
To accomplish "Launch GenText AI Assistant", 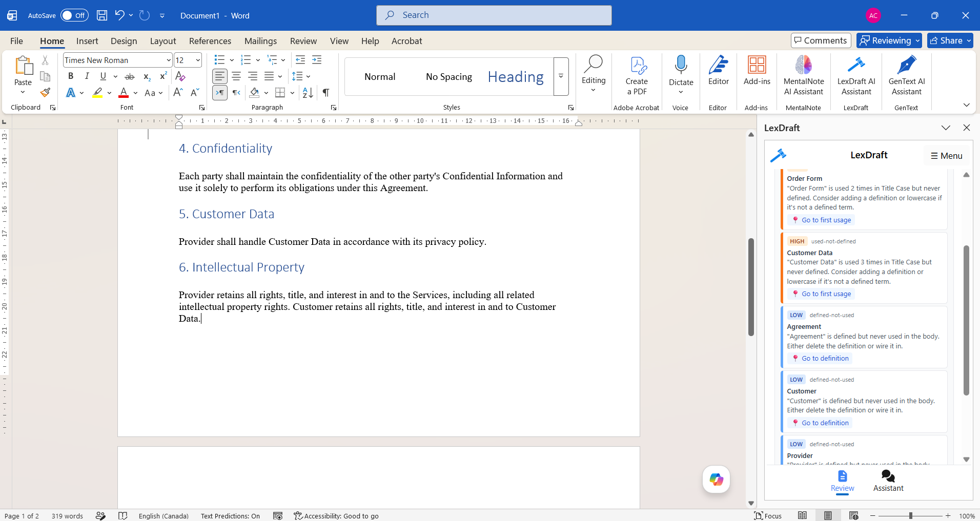I will click(x=906, y=76).
